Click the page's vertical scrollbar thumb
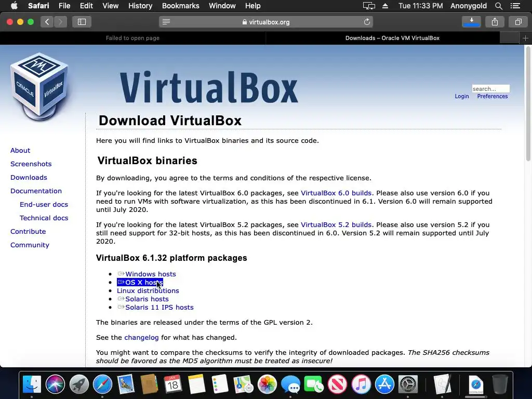532x399 pixels. tap(528, 103)
